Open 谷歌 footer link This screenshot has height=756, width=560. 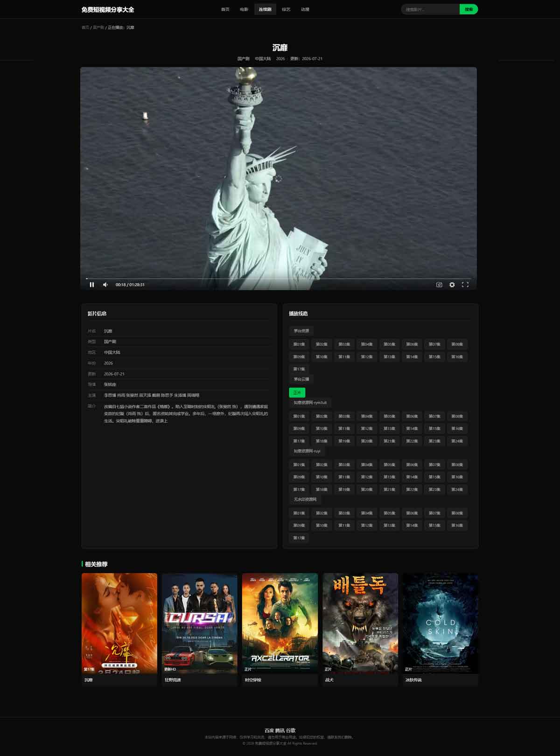pyautogui.click(x=291, y=731)
